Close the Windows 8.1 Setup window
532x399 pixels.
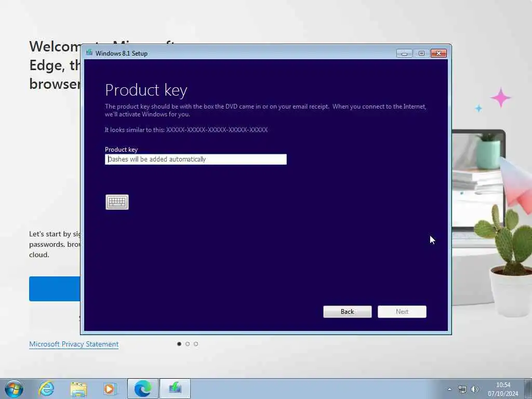coord(438,54)
